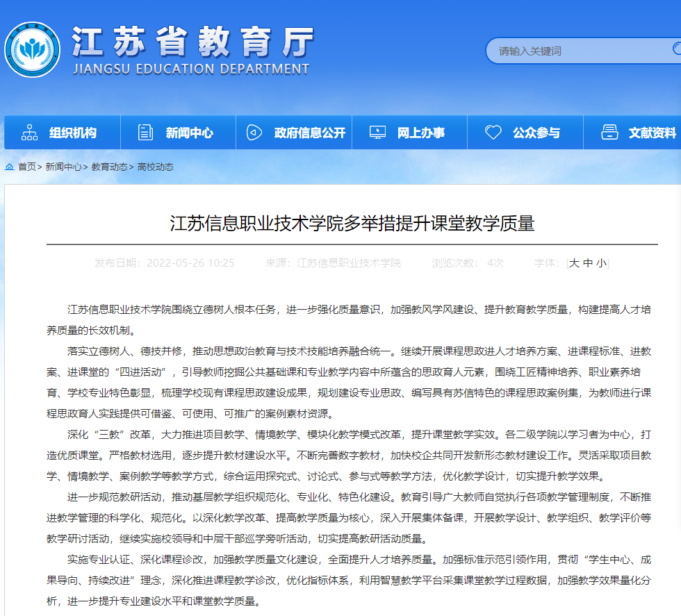Open the 公众参与 menu
Viewport: 681px width, 616px height.
[x=525, y=133]
